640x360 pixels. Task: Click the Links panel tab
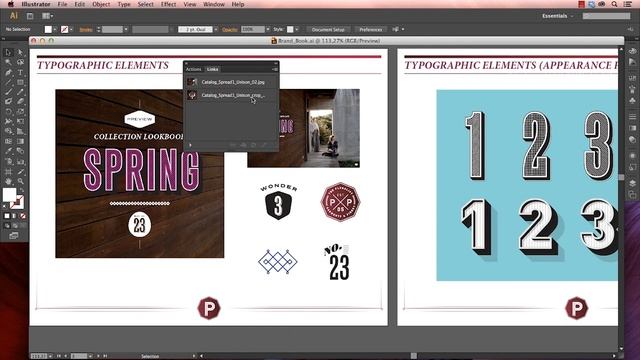pos(212,69)
